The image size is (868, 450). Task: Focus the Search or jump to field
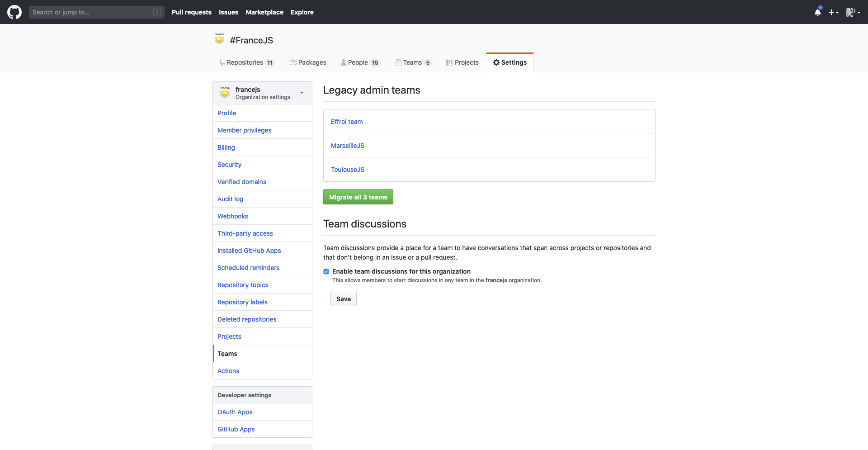pos(97,12)
